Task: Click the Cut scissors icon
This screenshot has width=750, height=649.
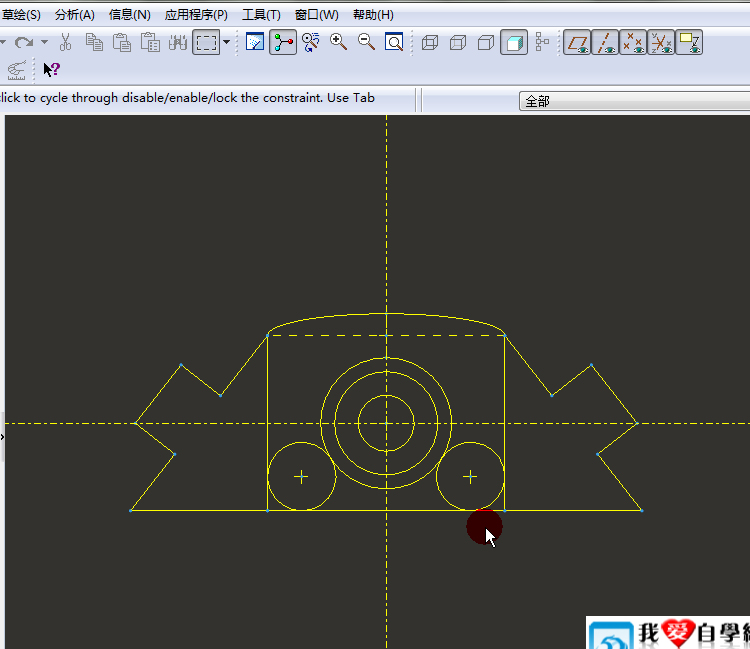Action: (x=66, y=42)
